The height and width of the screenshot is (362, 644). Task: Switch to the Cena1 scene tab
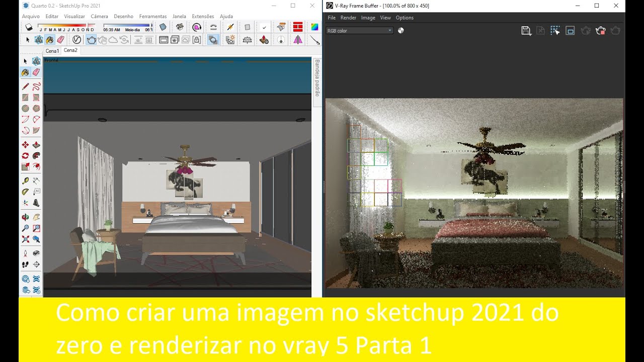[52, 51]
